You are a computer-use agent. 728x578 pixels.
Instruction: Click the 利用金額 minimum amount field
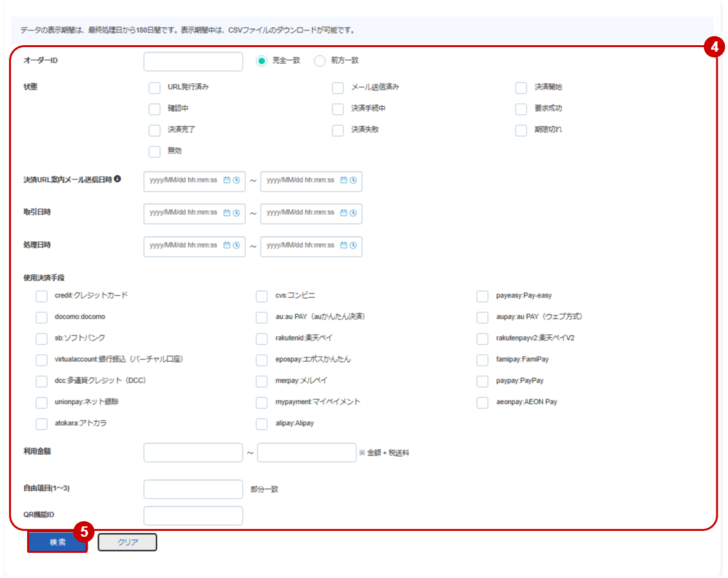tap(193, 452)
